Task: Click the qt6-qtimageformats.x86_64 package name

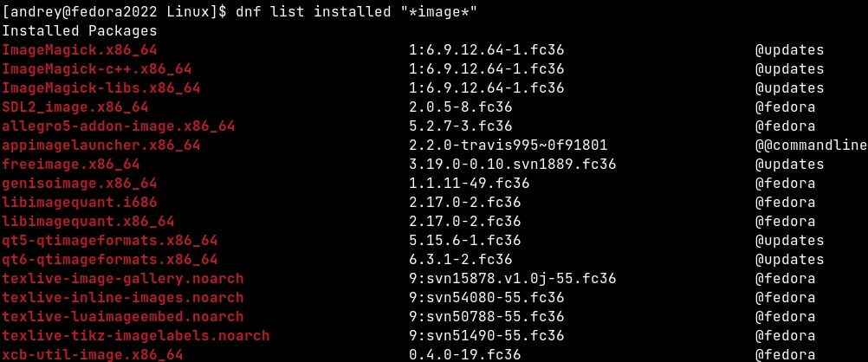Action: pyautogui.click(x=110, y=260)
